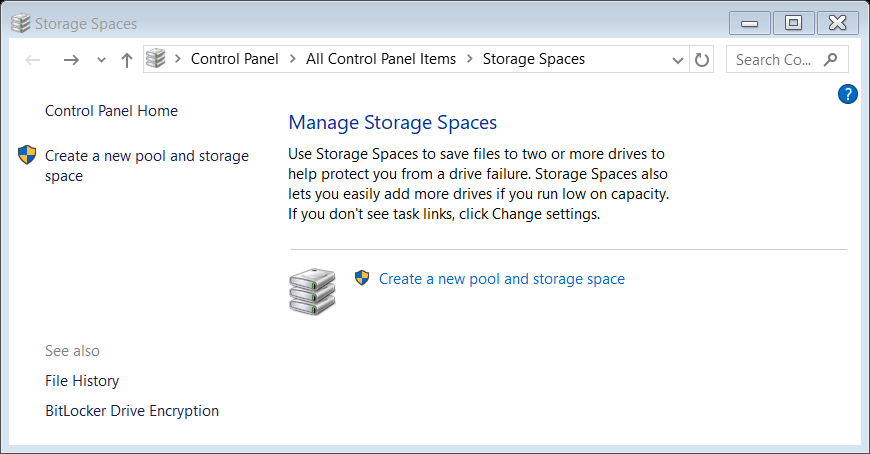The image size is (870, 454).
Task: Select Storage Spaces breadcrumb
Action: [x=534, y=59]
